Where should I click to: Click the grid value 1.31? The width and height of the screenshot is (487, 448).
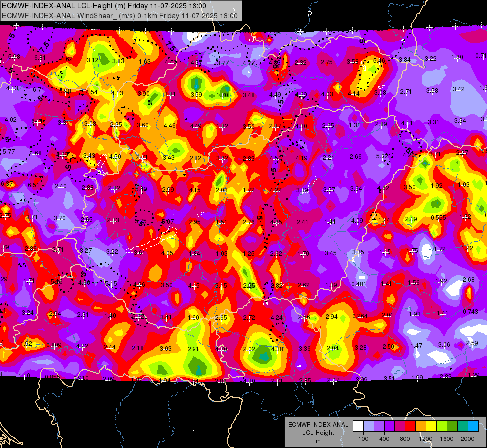click(x=354, y=125)
